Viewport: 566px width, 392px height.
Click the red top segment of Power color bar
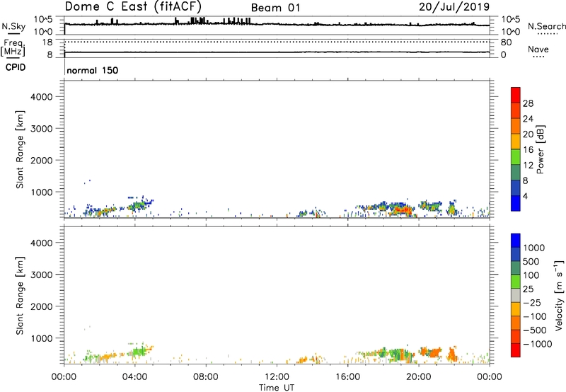point(516,95)
